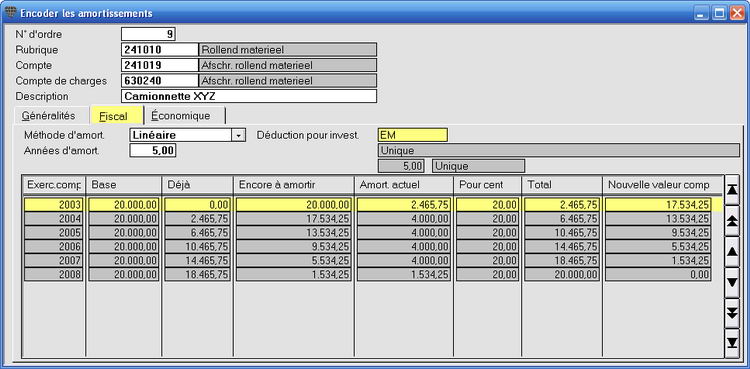The image size is (750, 369).
Task: Jump to last row with bottom arrow button
Action: tap(732, 343)
